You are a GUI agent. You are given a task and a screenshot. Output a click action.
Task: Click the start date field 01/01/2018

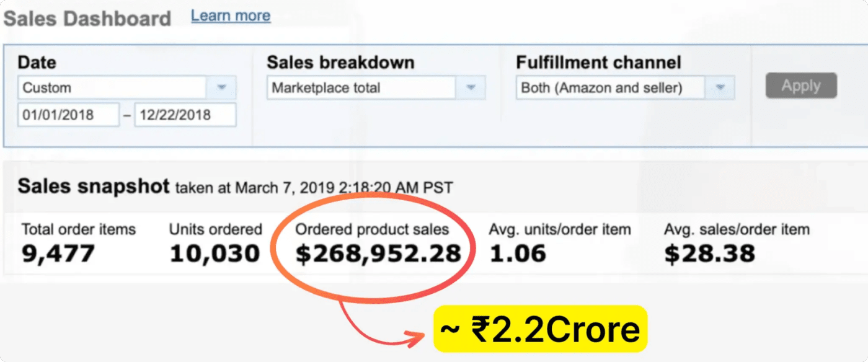tap(68, 115)
